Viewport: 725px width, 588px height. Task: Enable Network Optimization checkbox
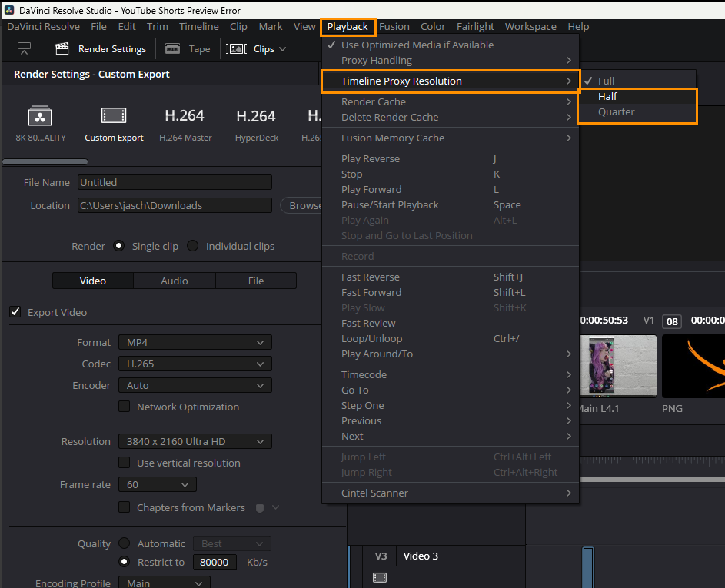coord(124,407)
